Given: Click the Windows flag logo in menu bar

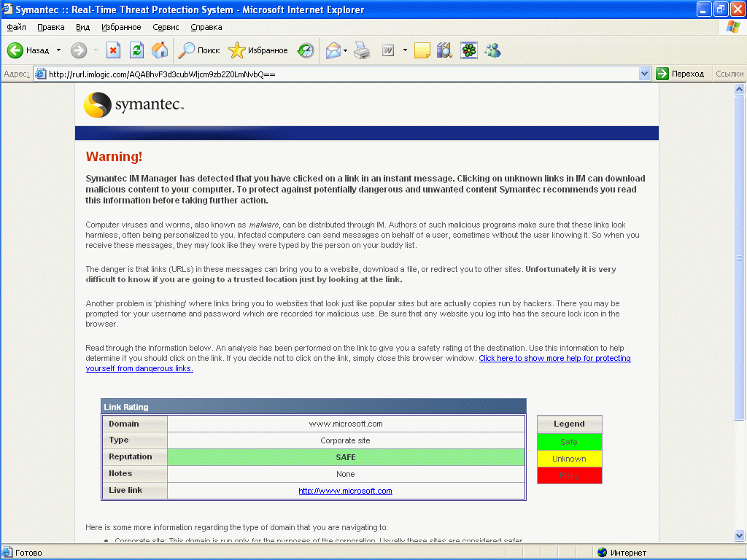Looking at the screenshot, I should tap(732, 27).
